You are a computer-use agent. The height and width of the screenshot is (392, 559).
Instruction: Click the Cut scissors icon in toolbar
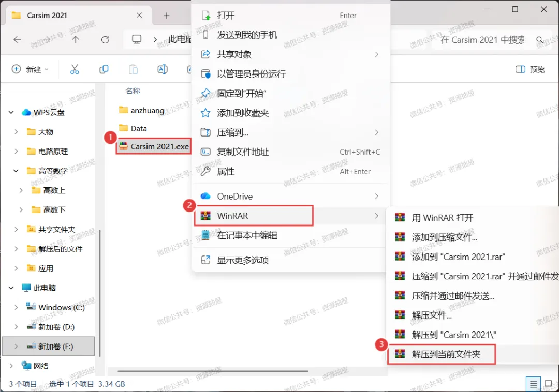tap(75, 69)
